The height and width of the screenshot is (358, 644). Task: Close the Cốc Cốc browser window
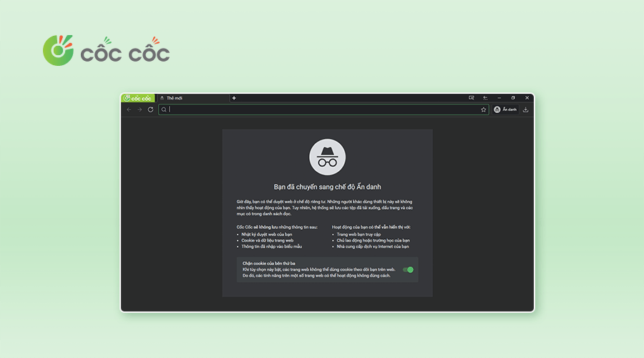pos(527,98)
